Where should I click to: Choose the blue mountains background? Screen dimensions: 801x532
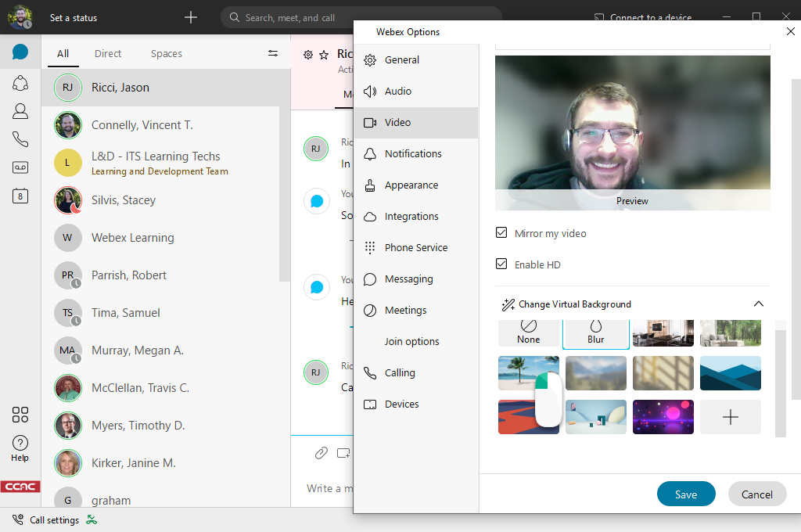click(730, 373)
